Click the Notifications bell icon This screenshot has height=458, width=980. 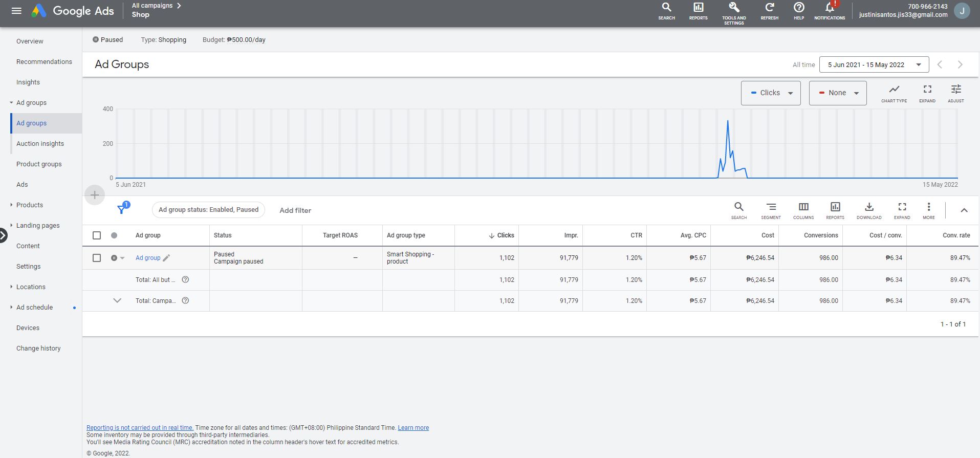830,8
